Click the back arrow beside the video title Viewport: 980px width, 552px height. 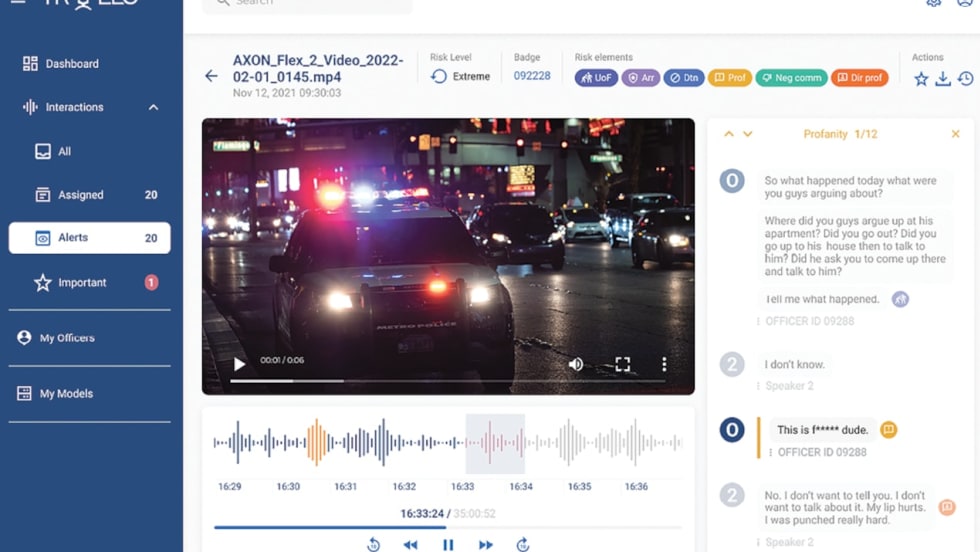(211, 76)
